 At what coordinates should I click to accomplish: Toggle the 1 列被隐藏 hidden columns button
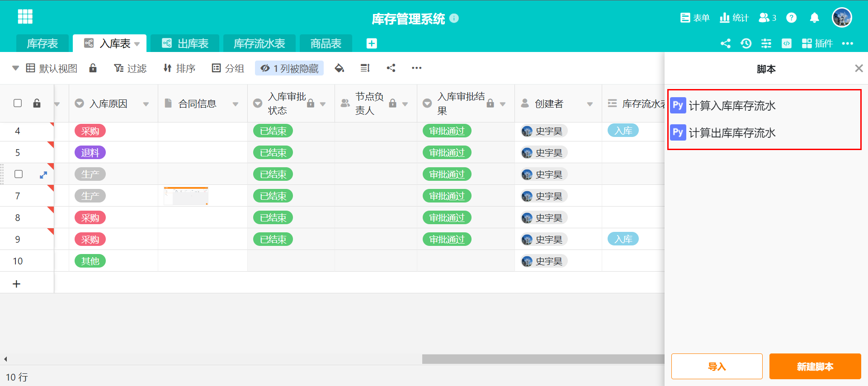coord(289,68)
